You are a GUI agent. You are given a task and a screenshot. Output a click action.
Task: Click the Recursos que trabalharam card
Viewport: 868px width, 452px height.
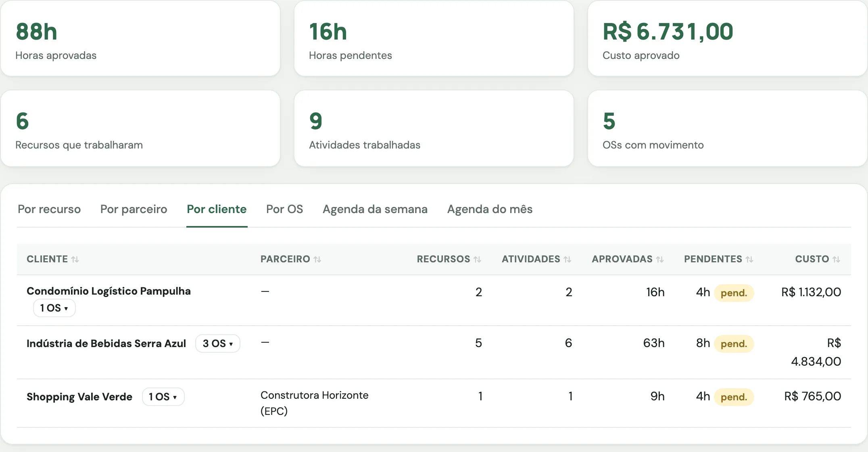(140, 128)
